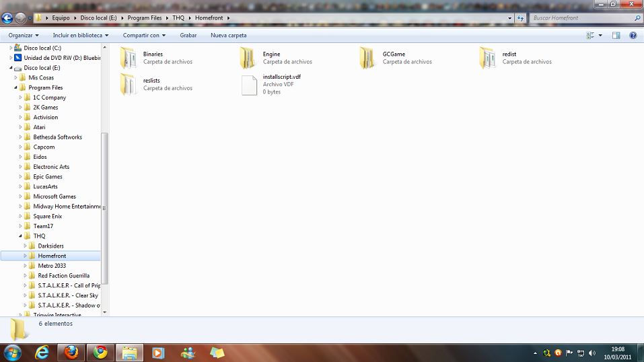Select Activision folder in tree
Screen dimensions: 644x362
[46, 117]
